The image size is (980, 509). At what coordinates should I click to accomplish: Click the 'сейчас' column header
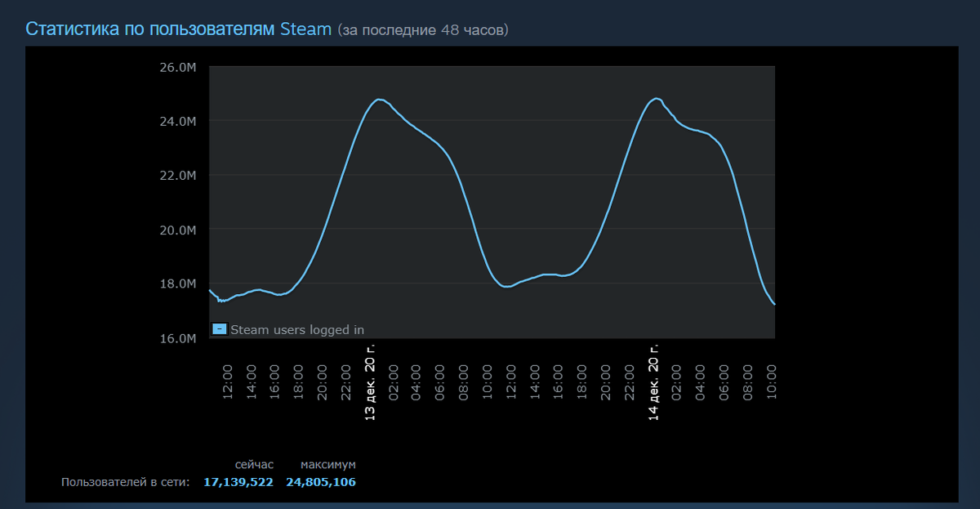pos(256,463)
